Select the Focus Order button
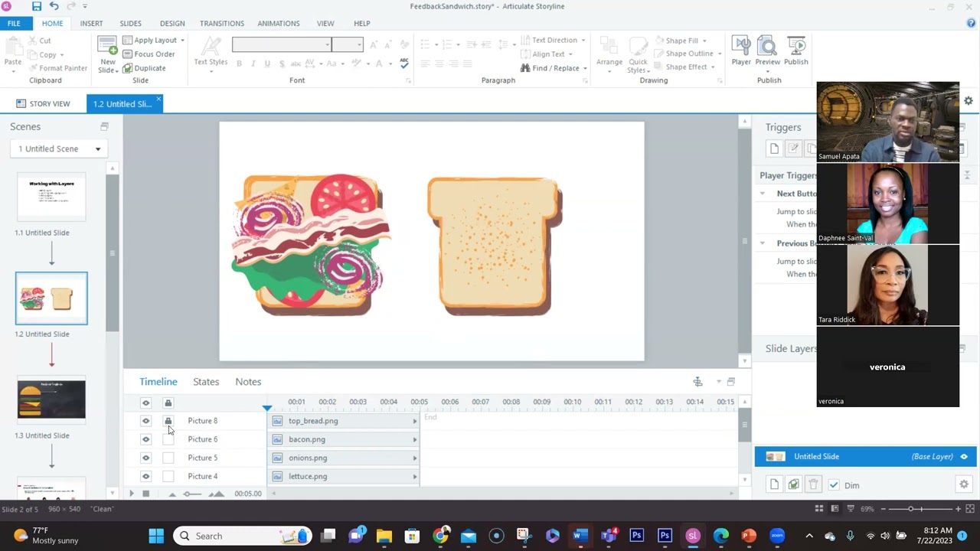This screenshot has height=551, width=980. point(149,54)
